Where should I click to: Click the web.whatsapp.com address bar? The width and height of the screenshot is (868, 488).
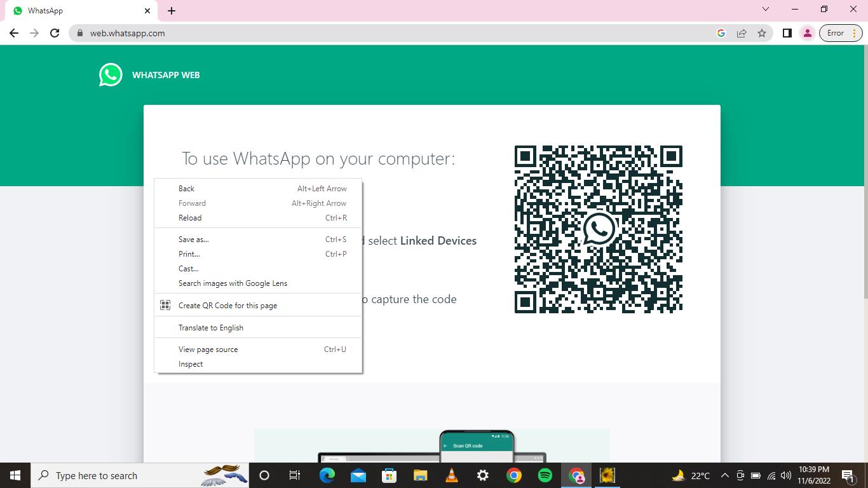[x=381, y=33]
